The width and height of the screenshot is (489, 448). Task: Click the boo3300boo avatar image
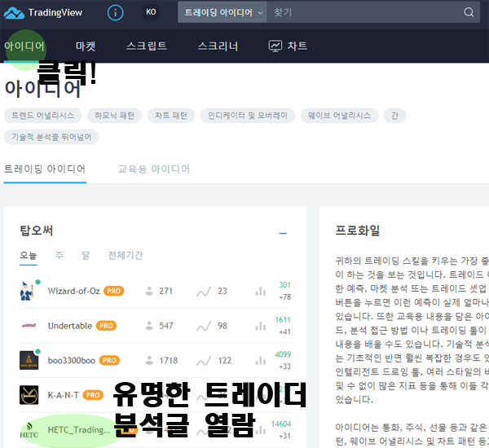tap(29, 360)
